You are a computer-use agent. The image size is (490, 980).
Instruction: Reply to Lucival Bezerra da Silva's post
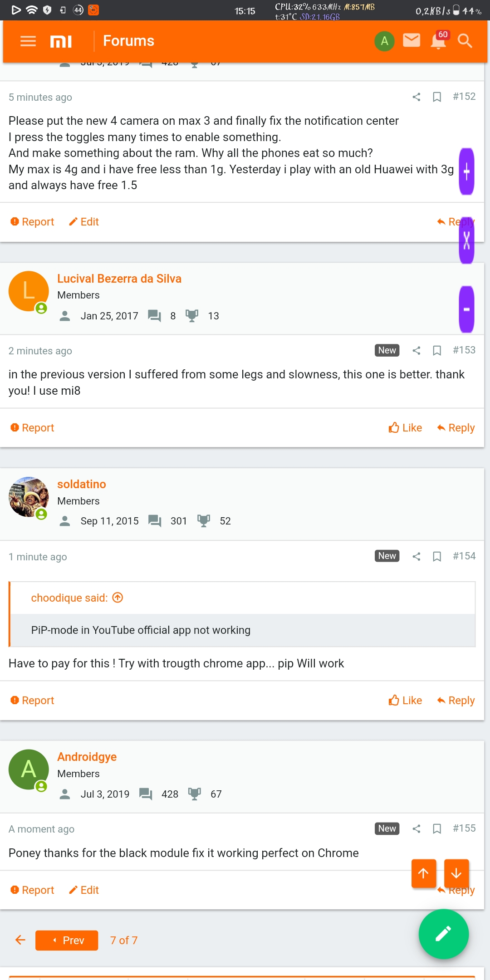point(456,428)
